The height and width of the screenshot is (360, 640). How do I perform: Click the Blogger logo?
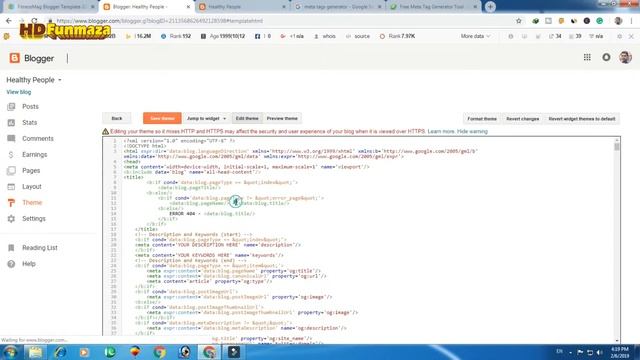[x=32, y=58]
